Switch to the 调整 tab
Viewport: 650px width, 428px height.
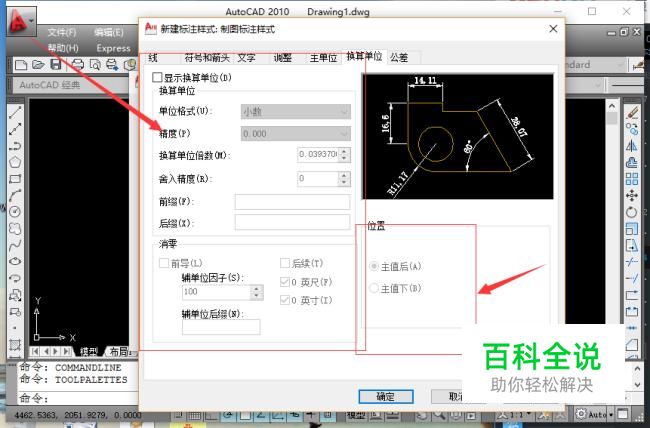pos(283,58)
